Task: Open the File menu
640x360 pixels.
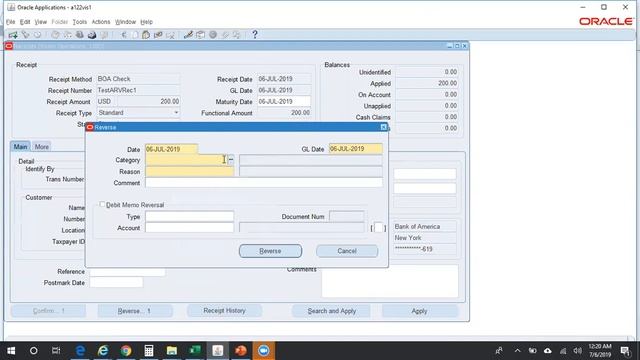Action: (11, 22)
